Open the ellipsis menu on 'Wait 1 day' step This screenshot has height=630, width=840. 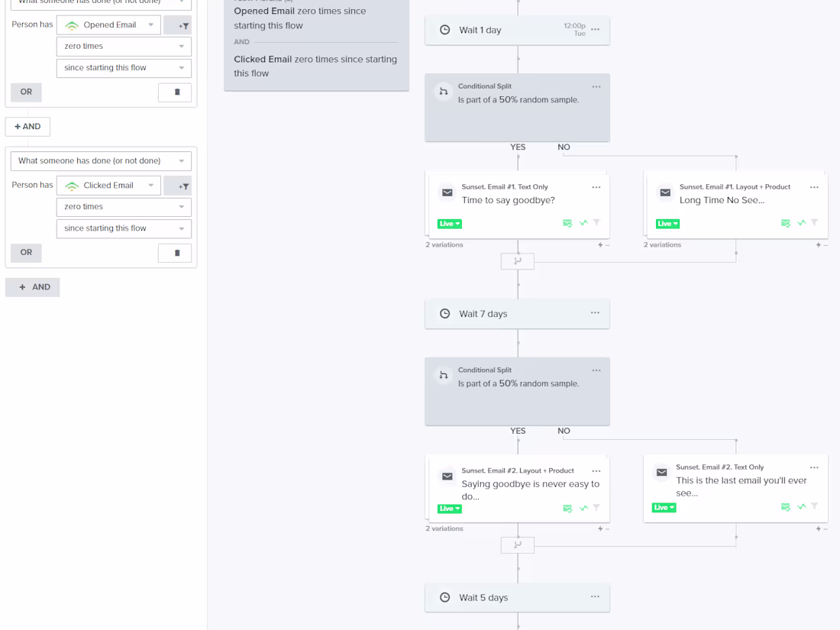596,29
